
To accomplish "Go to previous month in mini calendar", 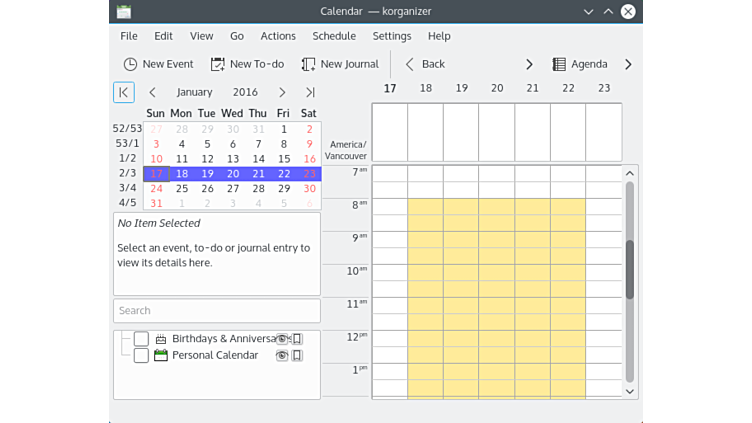I will (x=152, y=92).
